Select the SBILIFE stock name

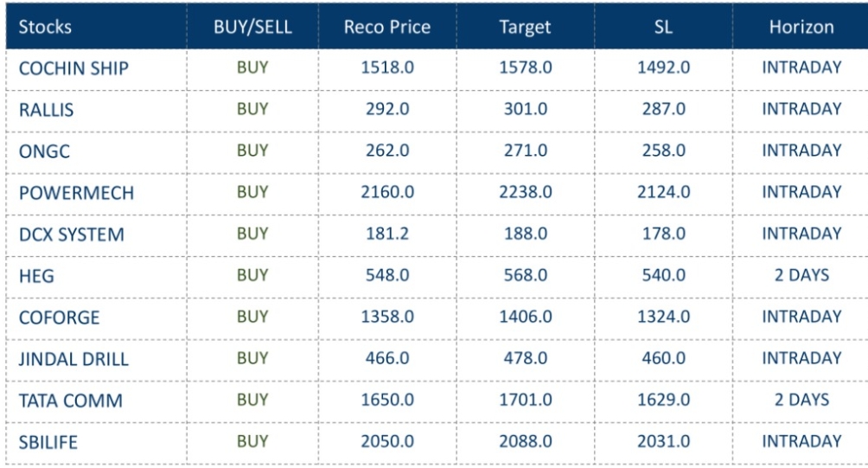tap(48, 441)
